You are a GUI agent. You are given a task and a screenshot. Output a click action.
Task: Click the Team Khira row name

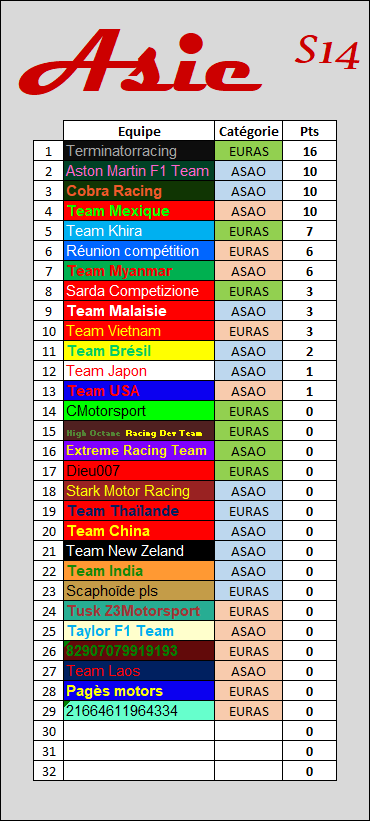(139, 231)
